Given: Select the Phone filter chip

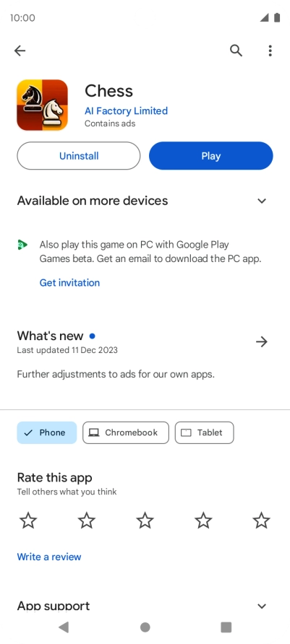Looking at the screenshot, I should (47, 432).
